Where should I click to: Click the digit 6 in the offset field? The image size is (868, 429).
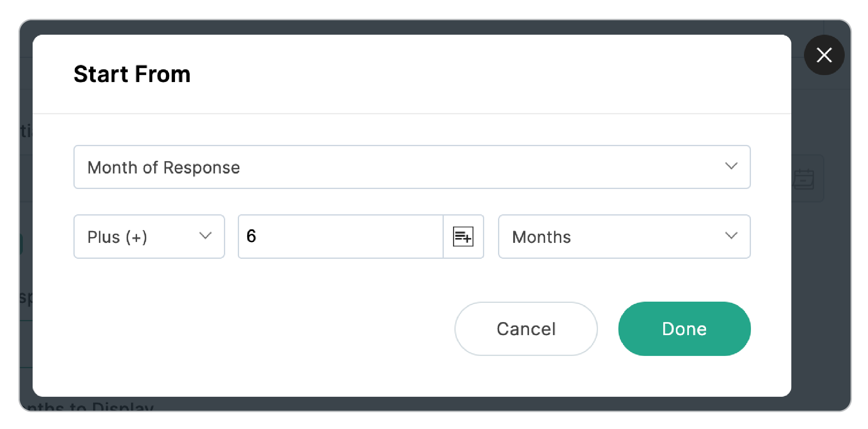coord(251,236)
